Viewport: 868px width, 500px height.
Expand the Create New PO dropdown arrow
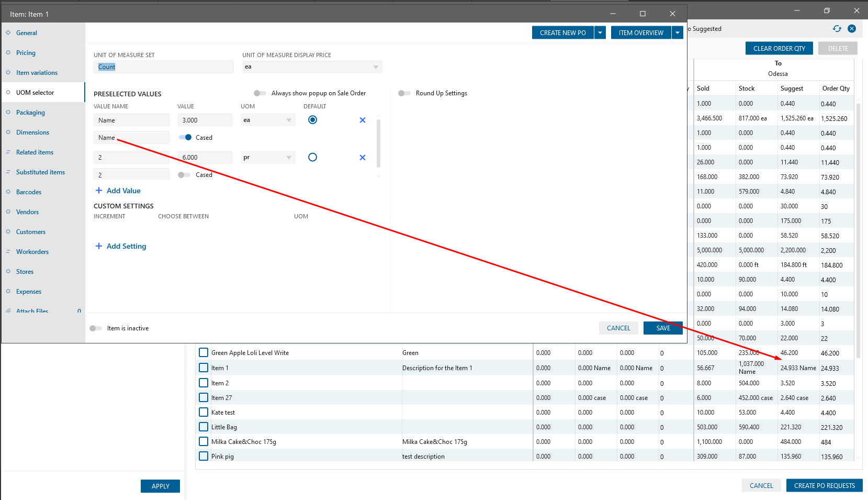600,32
